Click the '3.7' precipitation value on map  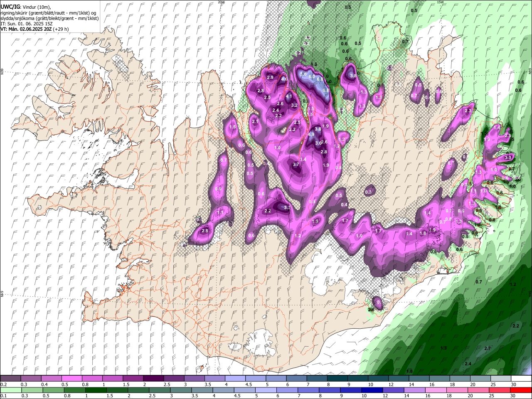[296, 165]
